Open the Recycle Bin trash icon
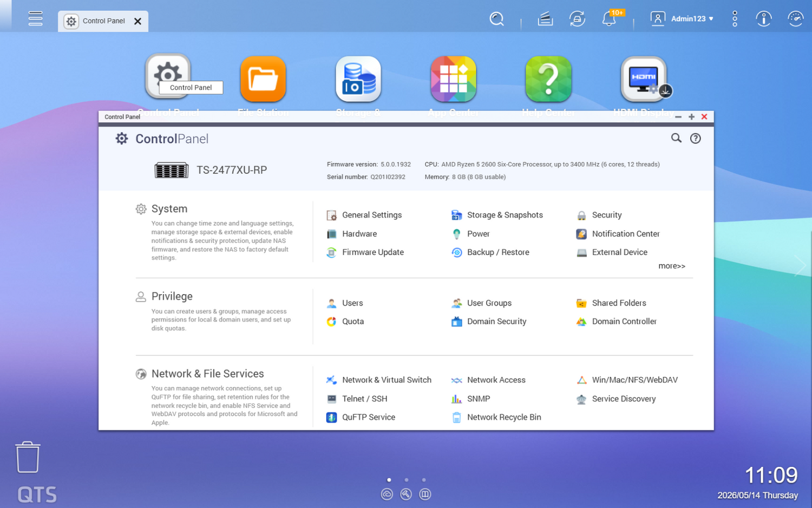 pos(28,457)
